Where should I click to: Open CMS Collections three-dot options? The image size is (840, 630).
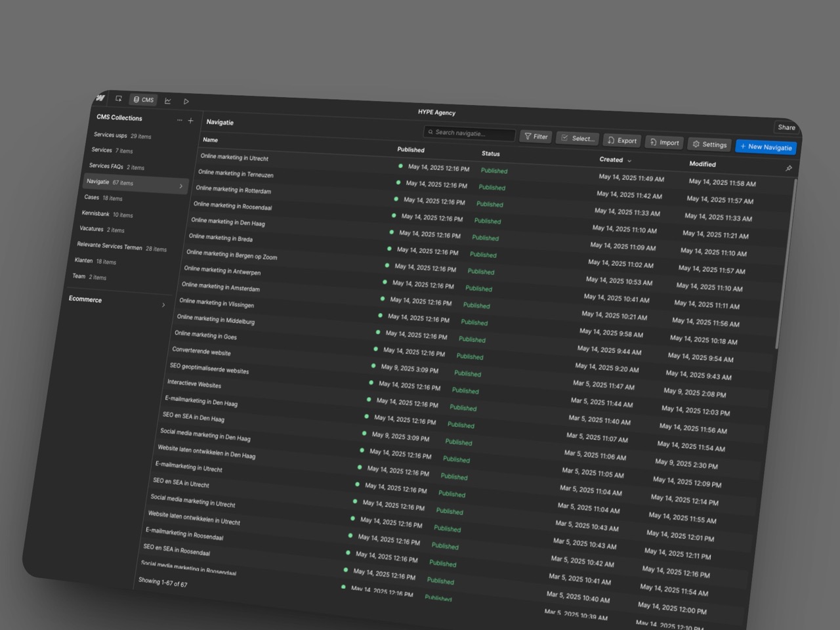click(180, 120)
